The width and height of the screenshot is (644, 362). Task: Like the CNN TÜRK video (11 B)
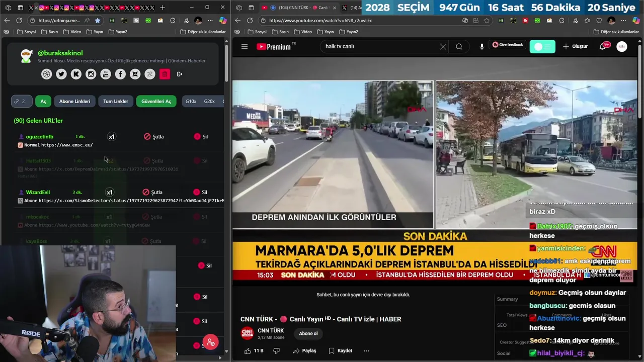click(254, 350)
